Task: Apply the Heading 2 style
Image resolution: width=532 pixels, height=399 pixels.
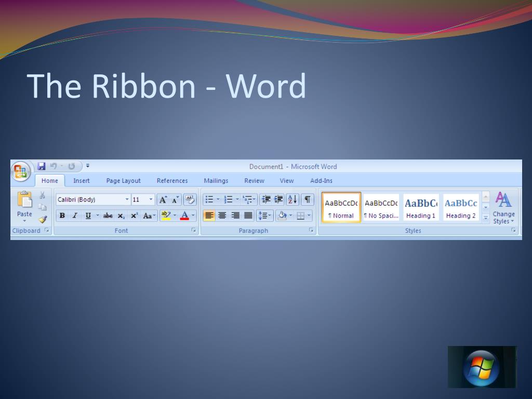Action: tap(461, 208)
